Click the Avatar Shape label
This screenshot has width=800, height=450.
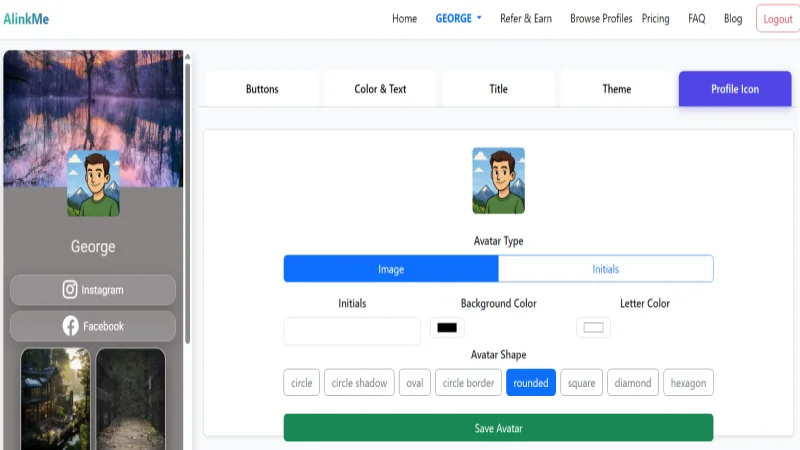498,355
